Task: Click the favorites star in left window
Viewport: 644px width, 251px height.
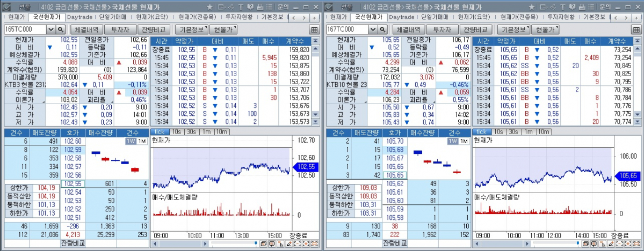Action: tap(209, 7)
